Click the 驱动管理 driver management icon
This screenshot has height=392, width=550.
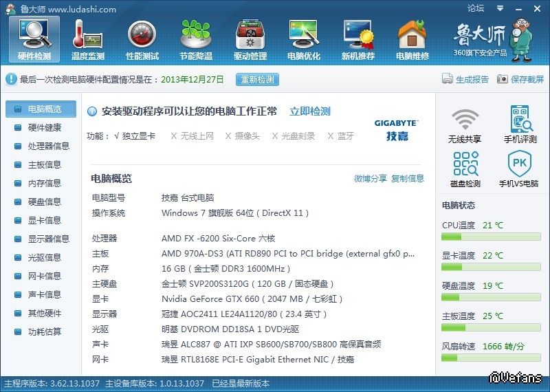pyautogui.click(x=250, y=39)
